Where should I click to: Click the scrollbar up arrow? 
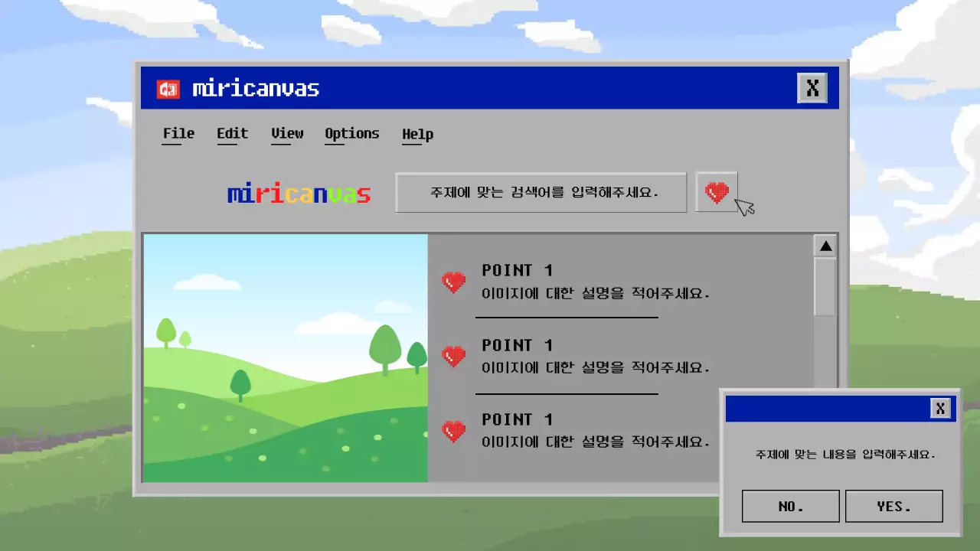click(x=825, y=245)
